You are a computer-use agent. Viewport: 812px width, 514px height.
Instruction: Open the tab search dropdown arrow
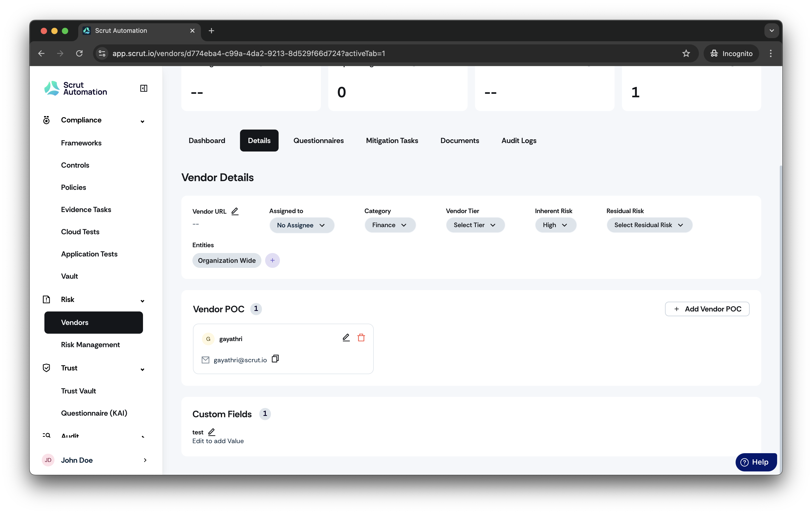coord(772,31)
